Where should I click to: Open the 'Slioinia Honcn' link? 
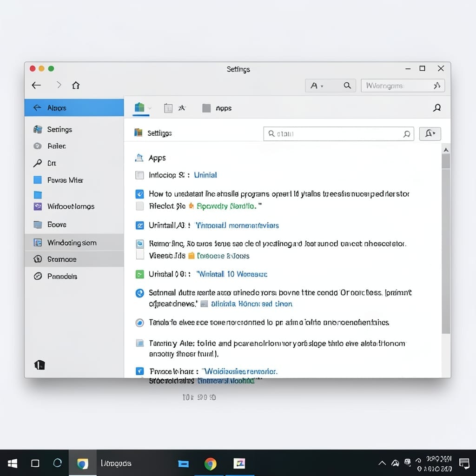coord(251,304)
